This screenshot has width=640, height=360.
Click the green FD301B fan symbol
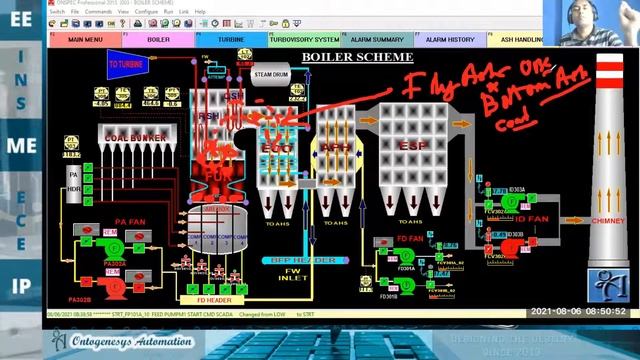tap(404, 285)
